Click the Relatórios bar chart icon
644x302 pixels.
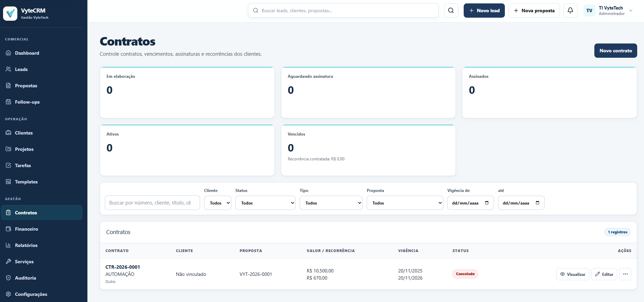(9, 245)
